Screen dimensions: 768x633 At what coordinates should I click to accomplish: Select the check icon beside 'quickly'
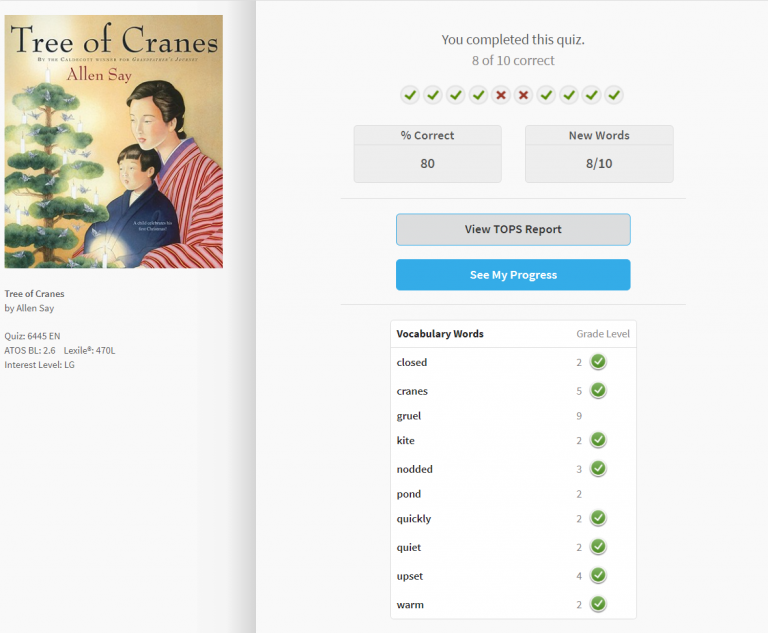pos(598,518)
